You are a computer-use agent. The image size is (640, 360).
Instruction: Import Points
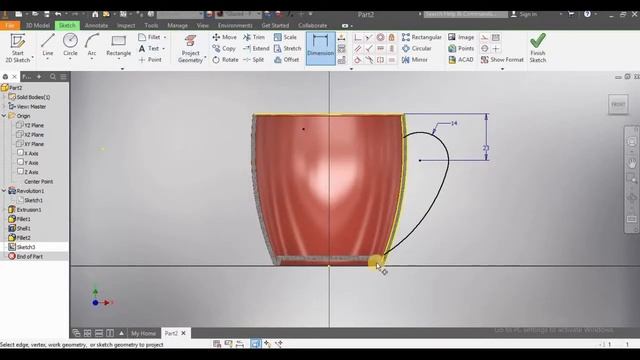point(461,49)
